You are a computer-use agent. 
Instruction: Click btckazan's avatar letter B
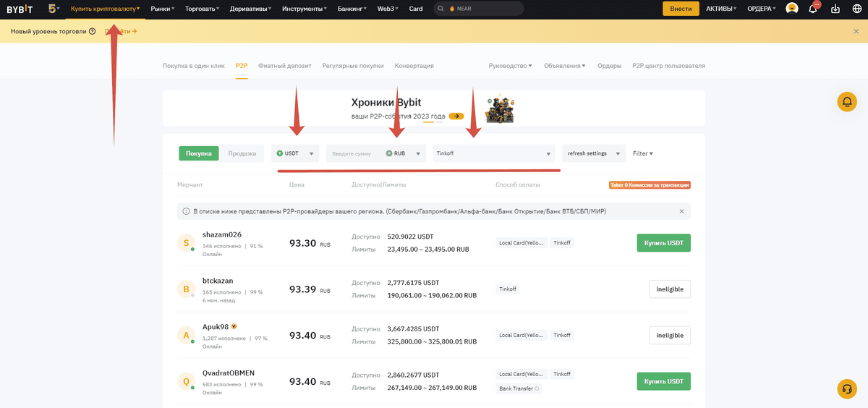click(x=186, y=289)
